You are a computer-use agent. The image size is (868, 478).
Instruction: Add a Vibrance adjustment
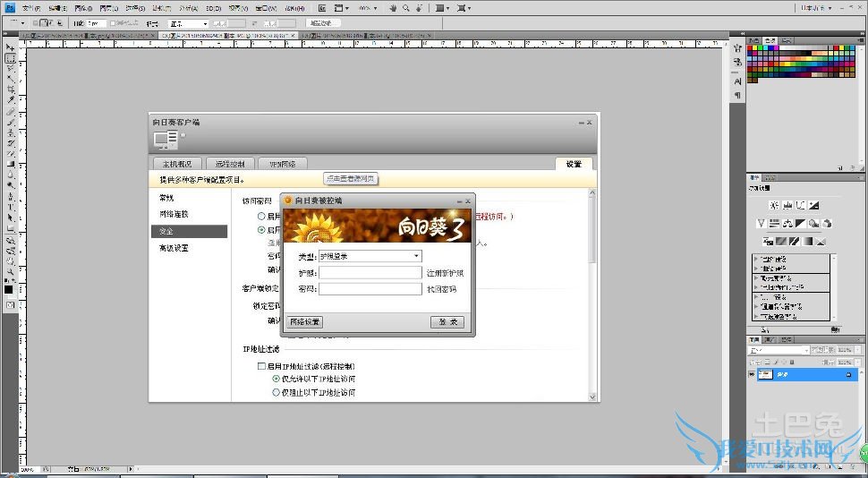tap(762, 223)
